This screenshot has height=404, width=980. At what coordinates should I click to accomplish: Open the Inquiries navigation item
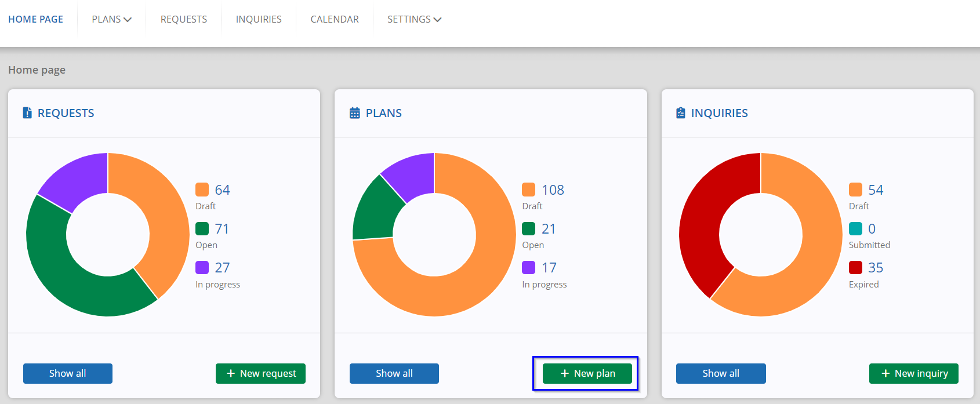pyautogui.click(x=259, y=19)
